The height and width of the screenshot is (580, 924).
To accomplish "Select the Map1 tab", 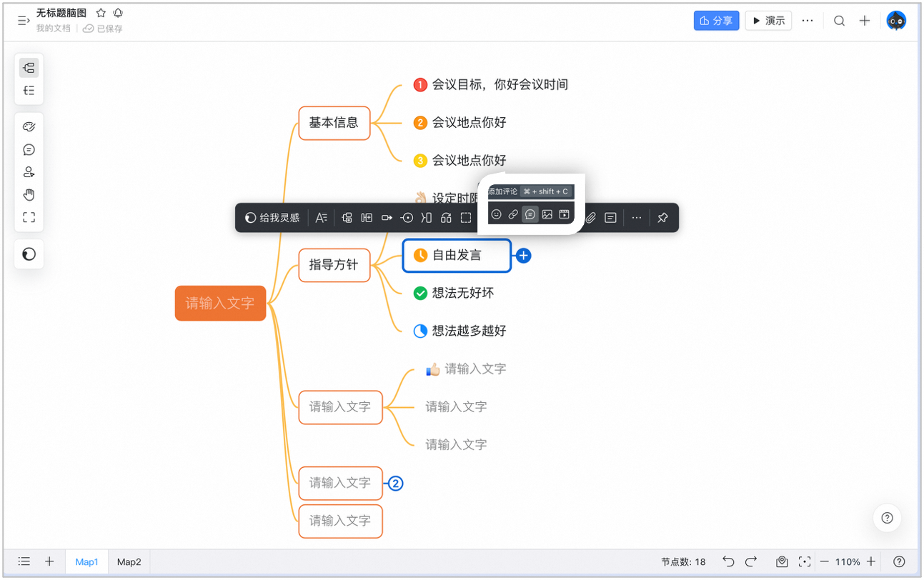I will (x=87, y=562).
